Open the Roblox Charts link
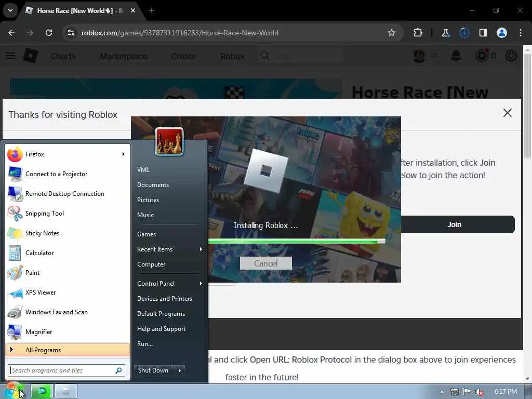This screenshot has height=399, width=532. (63, 56)
